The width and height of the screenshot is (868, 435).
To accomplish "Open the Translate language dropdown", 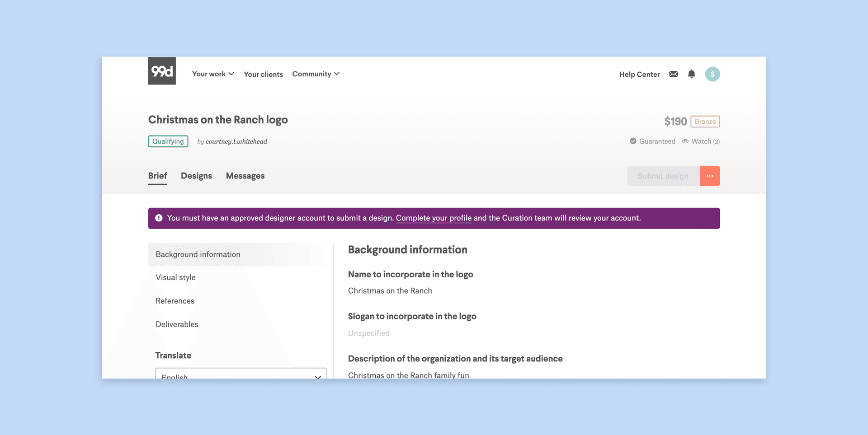I will [241, 374].
